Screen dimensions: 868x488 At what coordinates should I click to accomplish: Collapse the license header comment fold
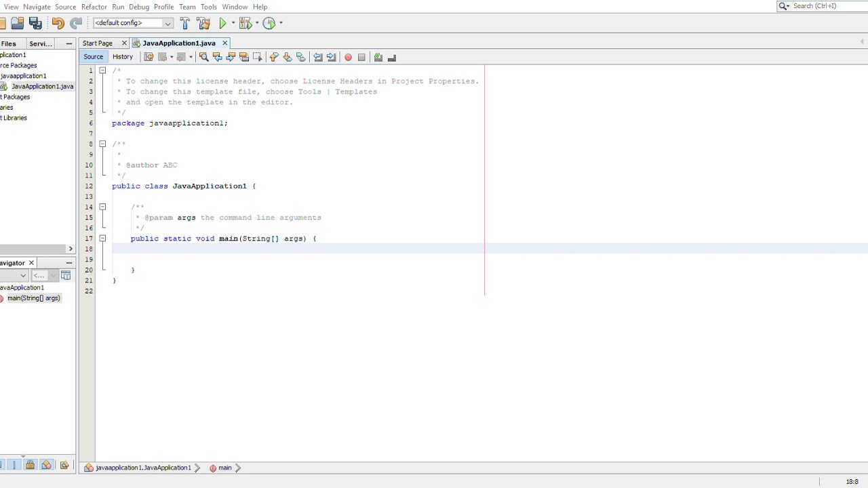102,70
